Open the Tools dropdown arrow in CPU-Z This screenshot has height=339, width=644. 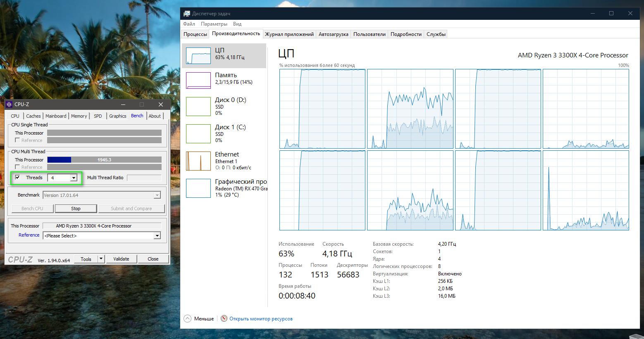click(101, 259)
